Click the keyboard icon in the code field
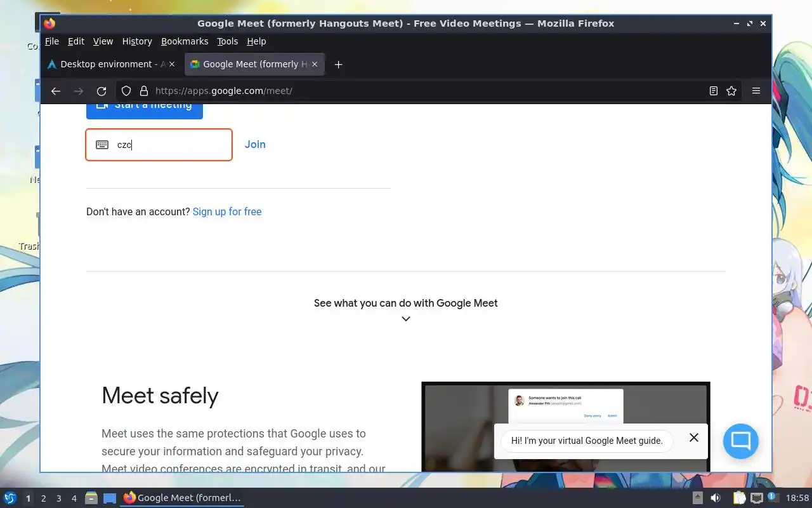812x508 pixels. point(102,145)
